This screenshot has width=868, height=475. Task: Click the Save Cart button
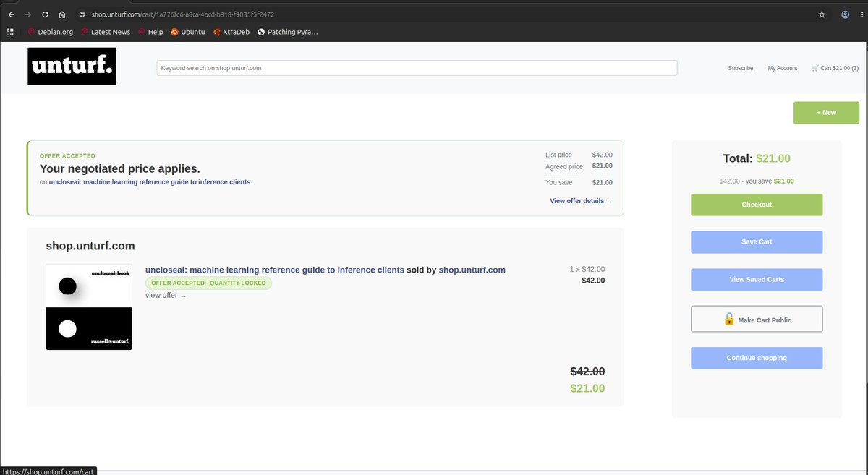coord(757,242)
